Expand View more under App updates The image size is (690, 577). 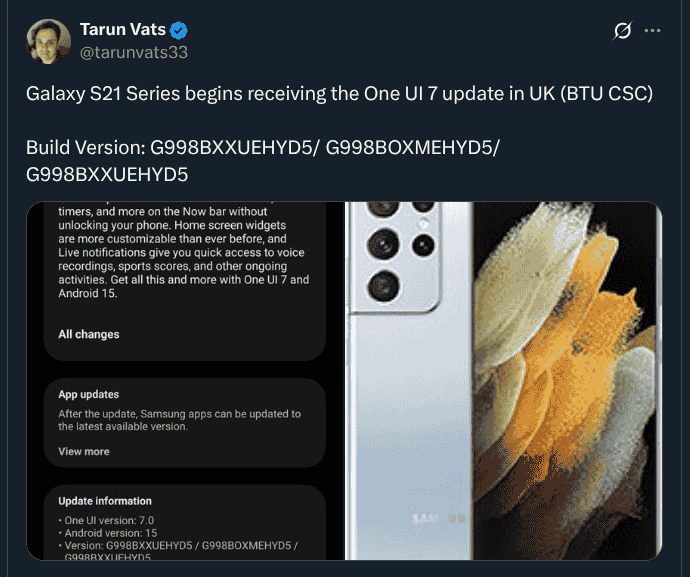point(84,452)
